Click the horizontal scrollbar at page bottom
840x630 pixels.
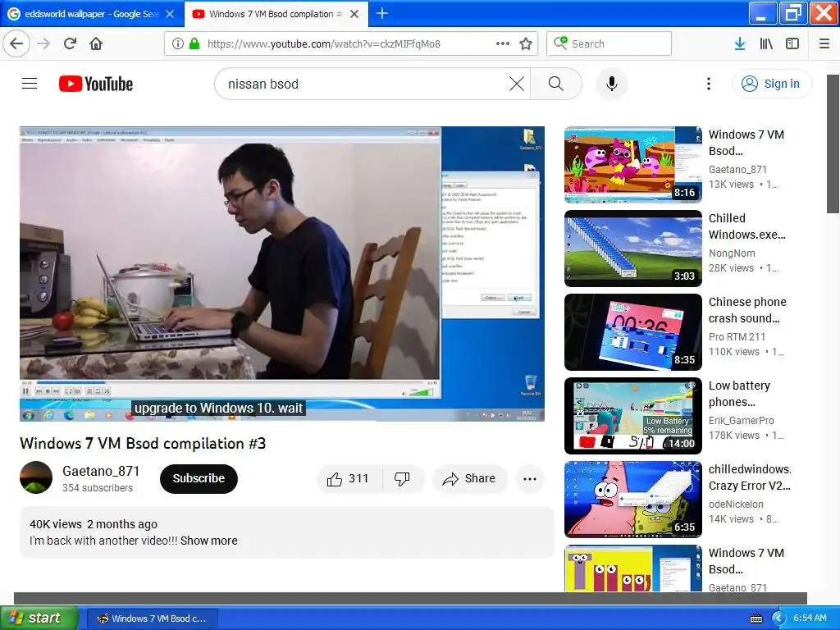pyautogui.click(x=410, y=598)
